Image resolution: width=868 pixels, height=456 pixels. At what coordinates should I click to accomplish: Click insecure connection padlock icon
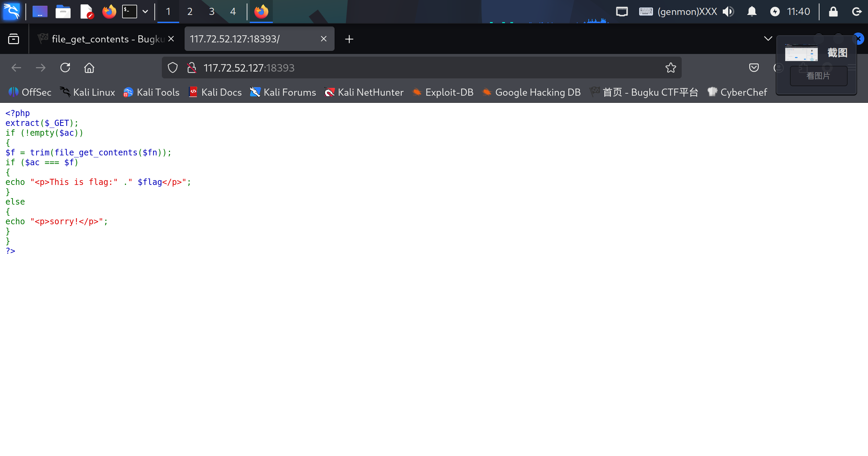point(192,68)
